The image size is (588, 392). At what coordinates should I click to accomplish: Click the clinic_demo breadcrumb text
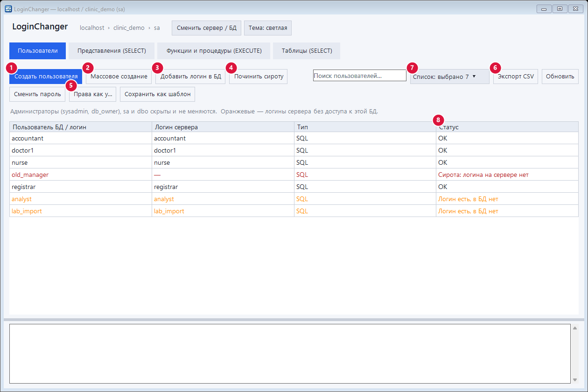129,28
